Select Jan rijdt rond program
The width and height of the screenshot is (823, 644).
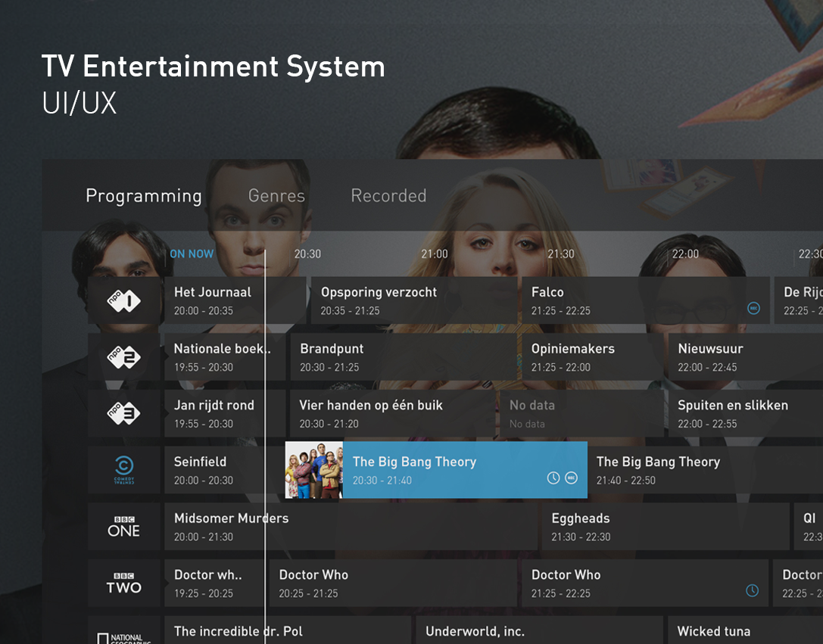click(x=225, y=413)
